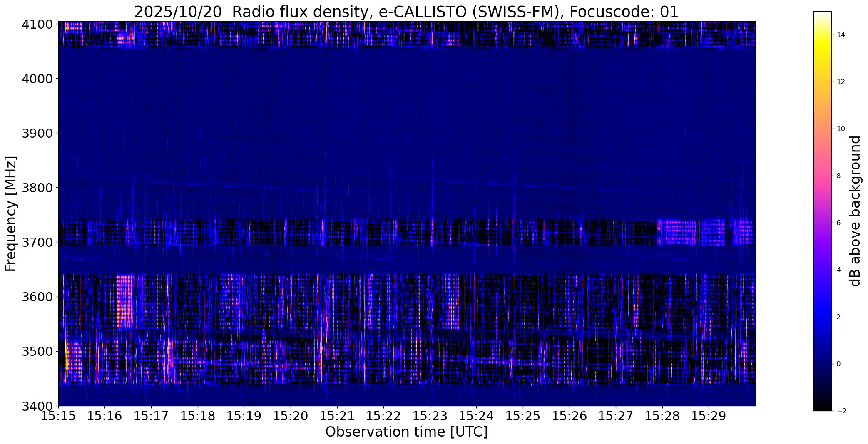Image resolution: width=868 pixels, height=444 pixels.
Task: Select the 15:24 time tick label
Action: coord(477,416)
